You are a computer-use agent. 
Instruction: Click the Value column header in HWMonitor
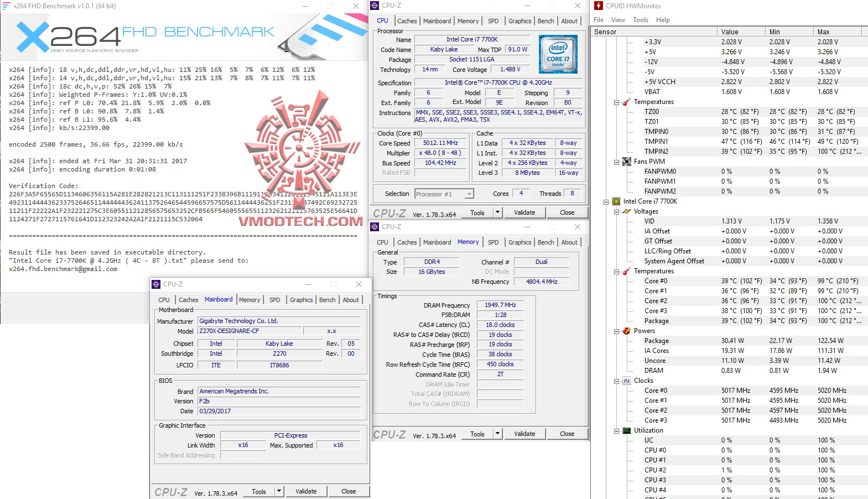pyautogui.click(x=741, y=32)
